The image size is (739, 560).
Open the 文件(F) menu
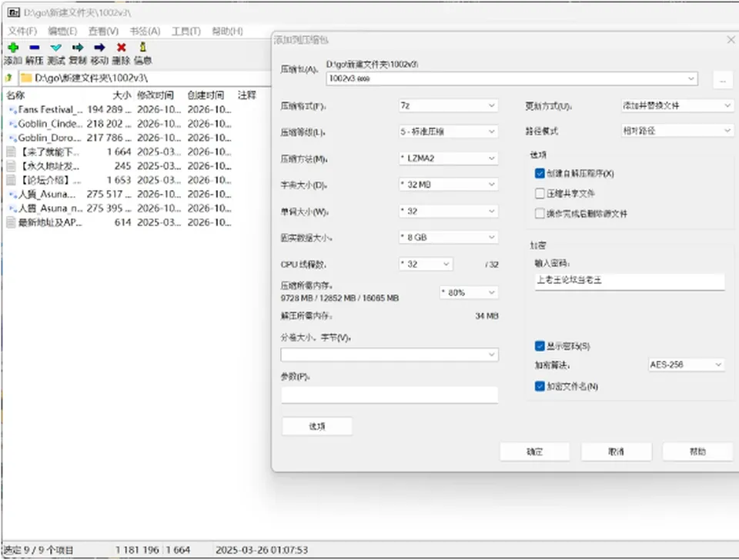(x=22, y=31)
